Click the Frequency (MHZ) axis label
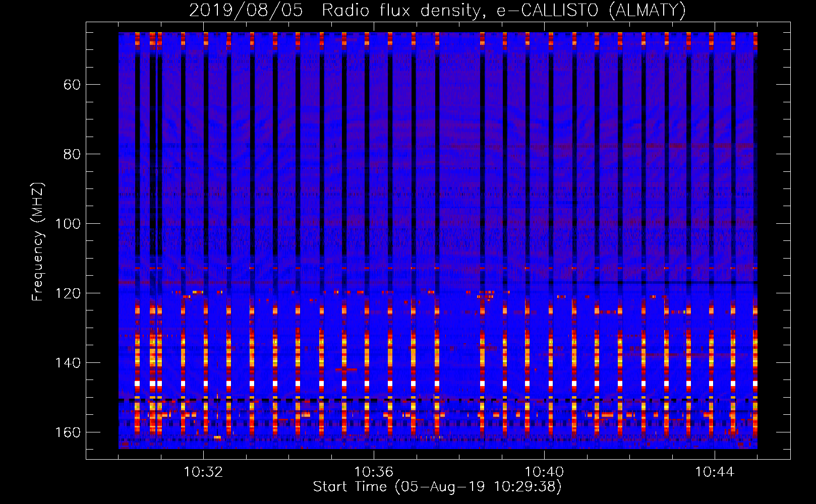 pyautogui.click(x=38, y=241)
